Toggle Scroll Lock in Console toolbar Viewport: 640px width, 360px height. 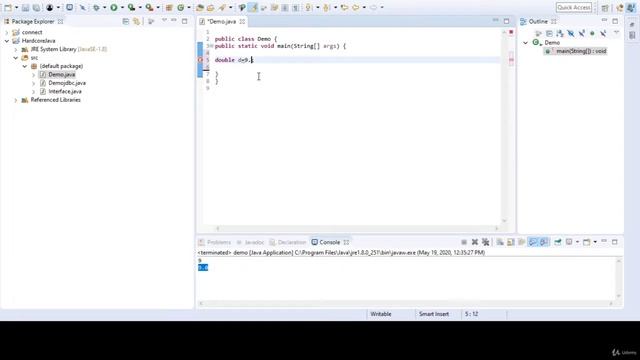click(511, 242)
